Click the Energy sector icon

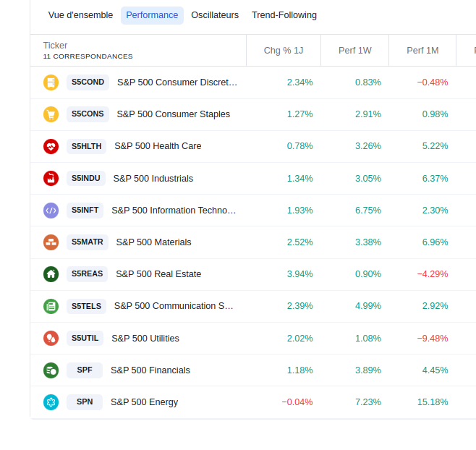[x=51, y=402]
